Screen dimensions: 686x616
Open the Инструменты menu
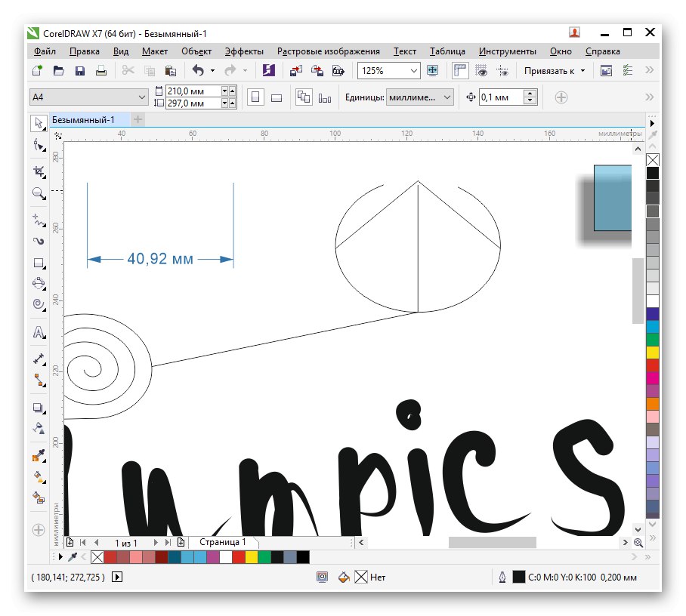(x=507, y=51)
